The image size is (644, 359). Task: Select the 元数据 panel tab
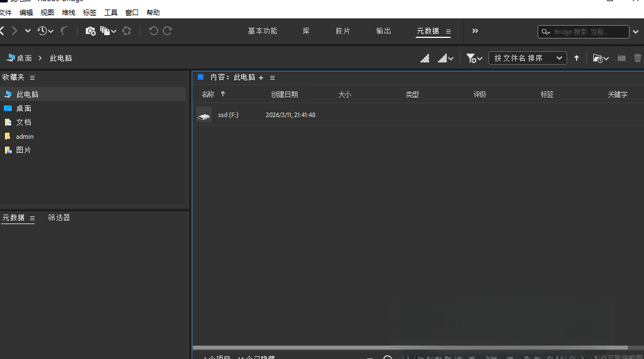13,218
